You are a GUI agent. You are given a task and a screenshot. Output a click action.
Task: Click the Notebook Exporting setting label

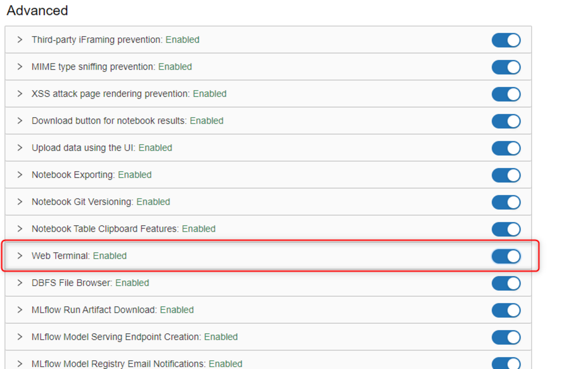[x=74, y=175]
